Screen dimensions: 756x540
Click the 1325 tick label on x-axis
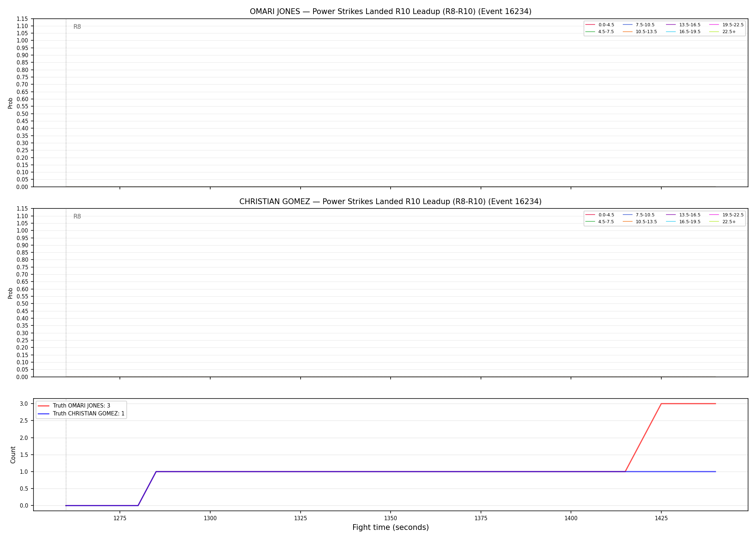[x=301, y=518]
